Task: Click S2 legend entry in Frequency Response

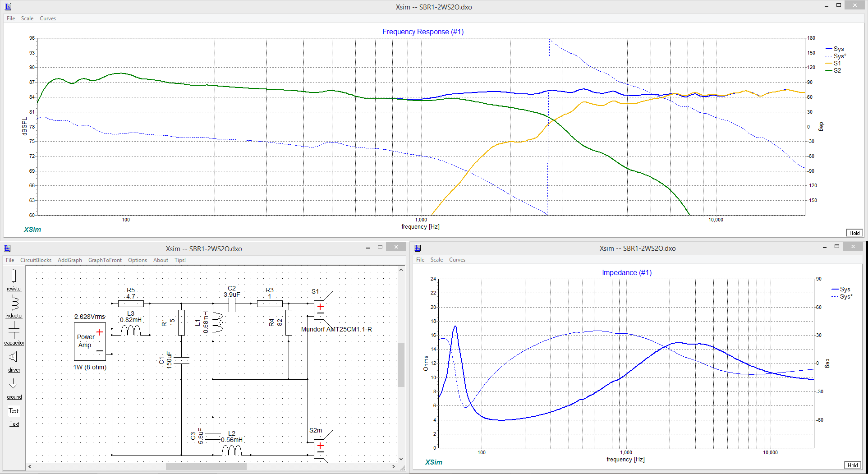Action: pyautogui.click(x=833, y=70)
